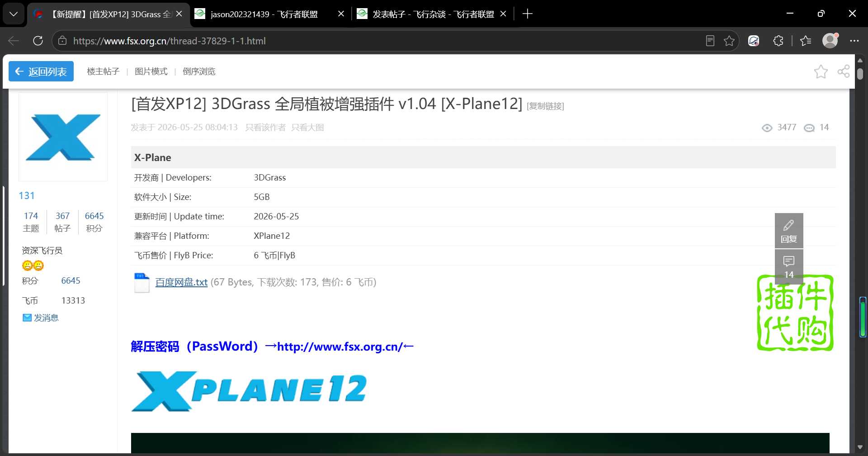
Task: Click the 返回列表 button
Action: click(41, 71)
